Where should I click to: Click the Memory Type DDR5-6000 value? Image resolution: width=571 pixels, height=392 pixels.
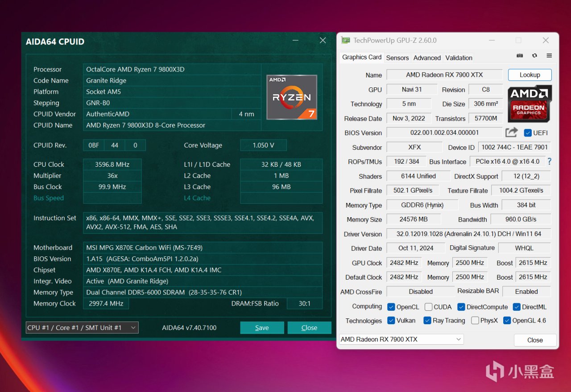203,292
